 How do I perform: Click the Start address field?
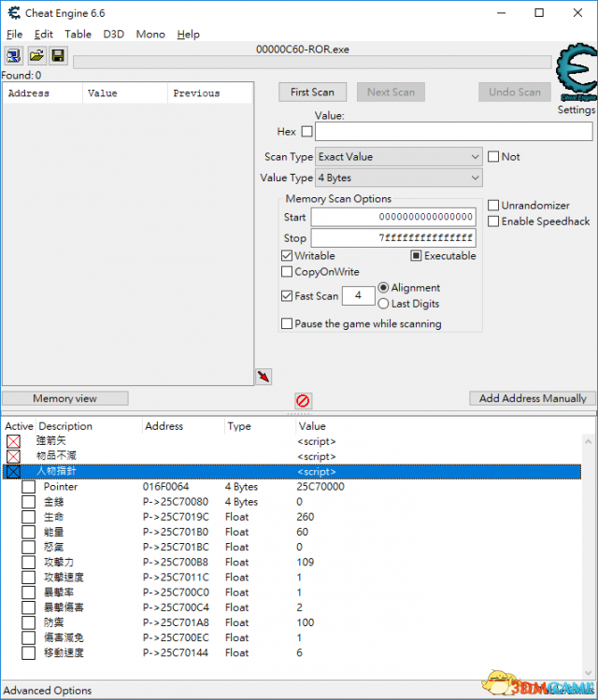(393, 217)
